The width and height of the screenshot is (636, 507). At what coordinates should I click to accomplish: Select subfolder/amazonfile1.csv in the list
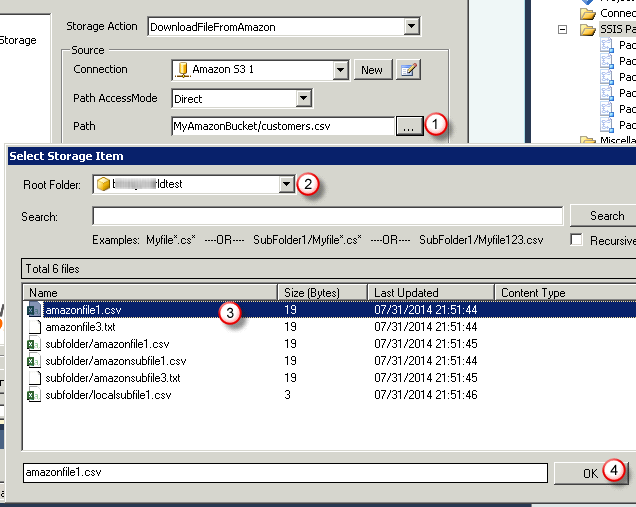pyautogui.click(x=330, y=344)
